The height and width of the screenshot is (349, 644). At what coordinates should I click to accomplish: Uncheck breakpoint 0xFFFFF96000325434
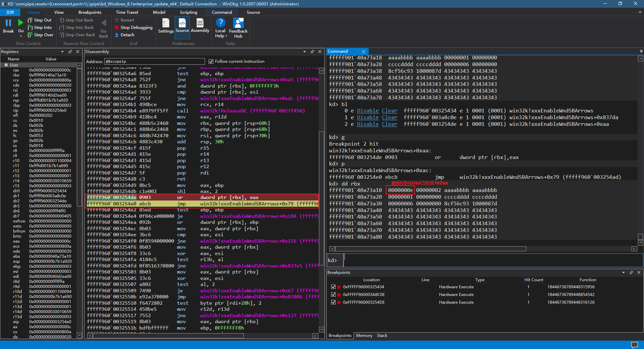point(333,287)
